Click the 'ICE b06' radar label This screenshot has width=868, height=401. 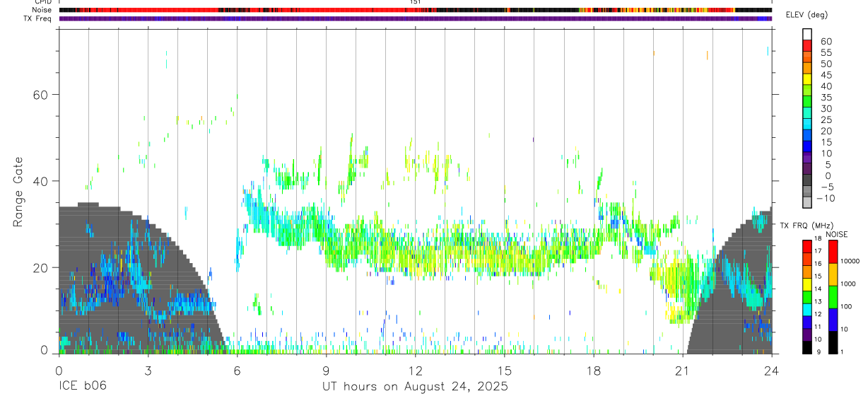83,387
